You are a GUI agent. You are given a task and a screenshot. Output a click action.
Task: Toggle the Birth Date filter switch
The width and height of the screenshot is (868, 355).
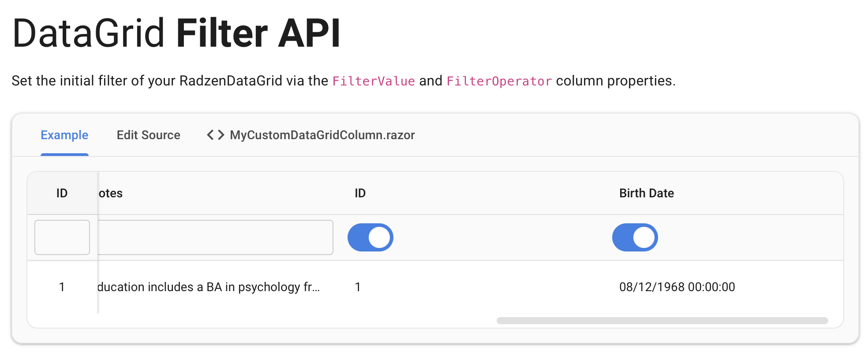pos(635,237)
